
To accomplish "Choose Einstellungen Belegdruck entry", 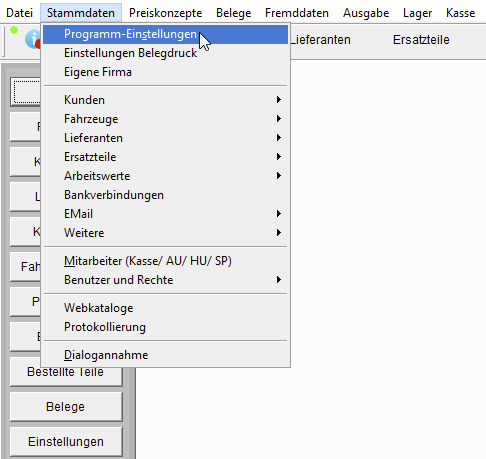I will pos(165,53).
